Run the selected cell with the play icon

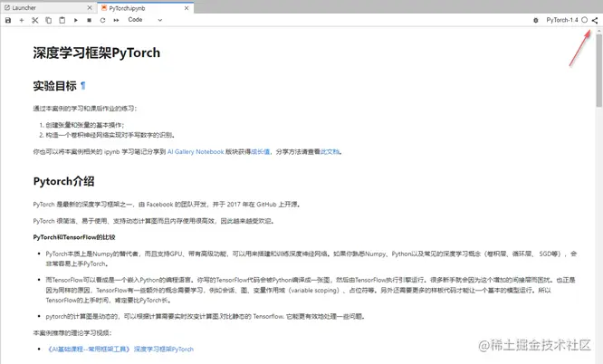point(76,20)
